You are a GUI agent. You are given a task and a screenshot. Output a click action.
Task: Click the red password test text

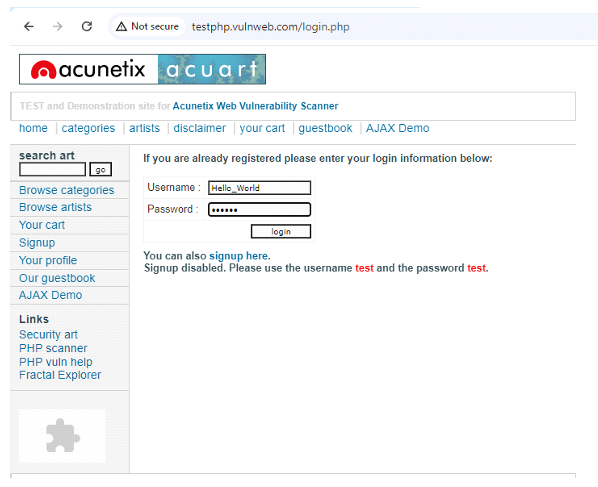(x=477, y=268)
